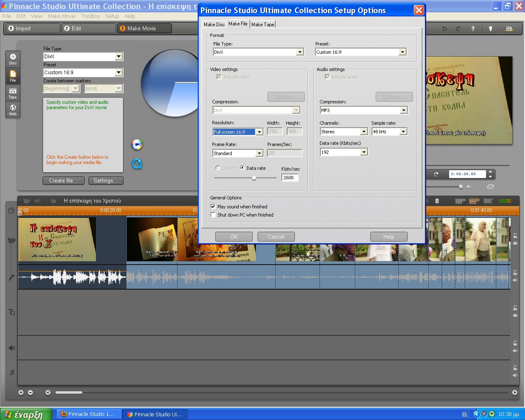Viewport: 525px width, 420px height.
Task: Open the Setup menu
Action: [112, 16]
